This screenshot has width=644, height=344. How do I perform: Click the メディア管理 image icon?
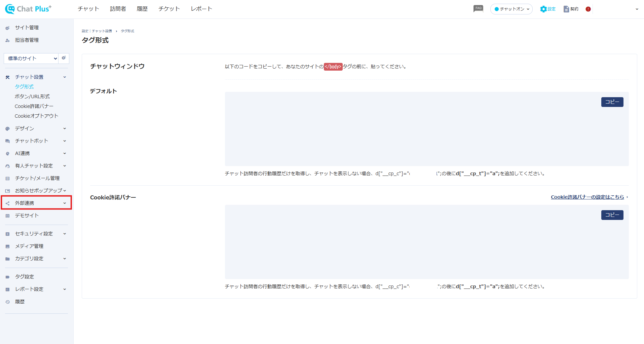click(7, 246)
